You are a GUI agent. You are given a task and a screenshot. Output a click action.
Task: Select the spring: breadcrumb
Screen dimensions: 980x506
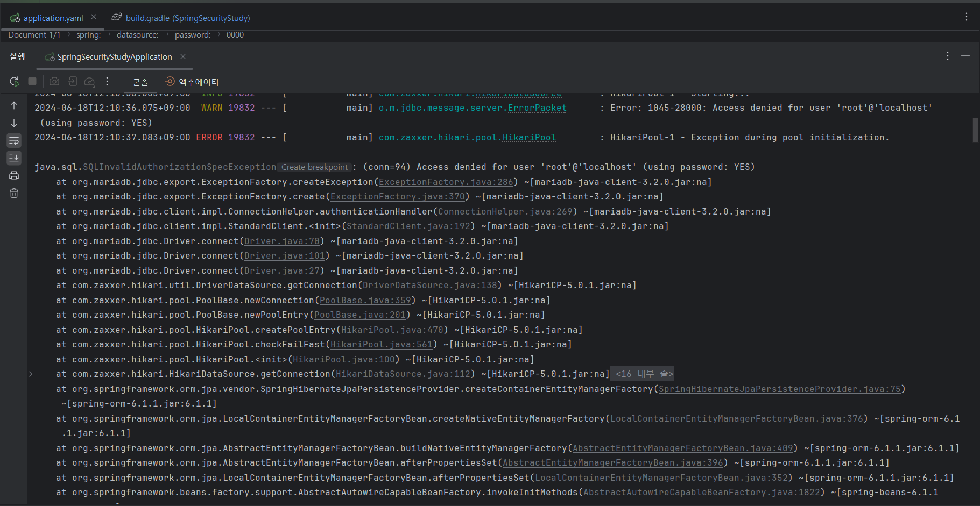point(88,35)
